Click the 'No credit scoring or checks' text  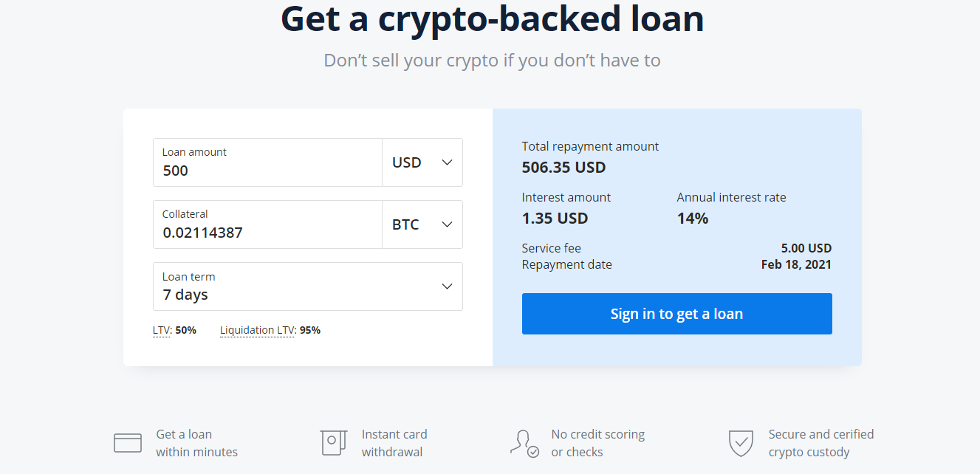(597, 443)
